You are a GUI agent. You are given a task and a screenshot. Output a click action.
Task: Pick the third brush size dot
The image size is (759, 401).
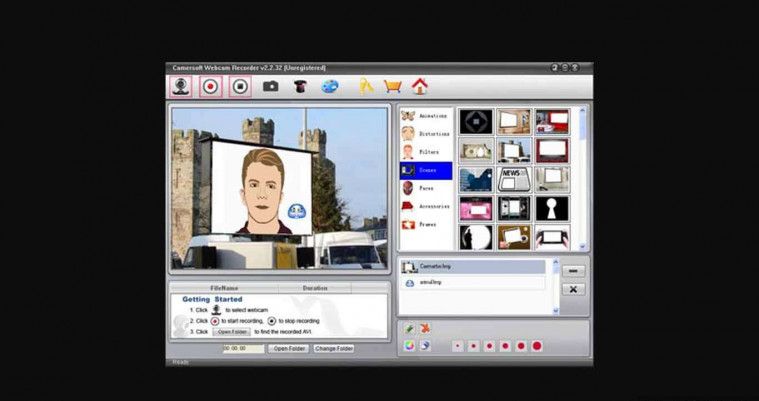point(489,346)
